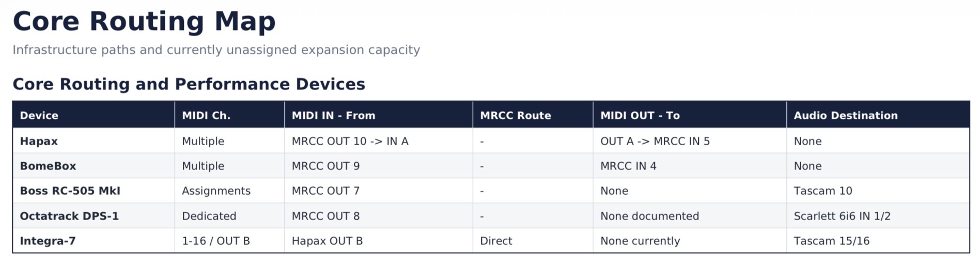Click the Core Routing and Performance Devices heading
Screen dimensions: 980x265
point(189,84)
